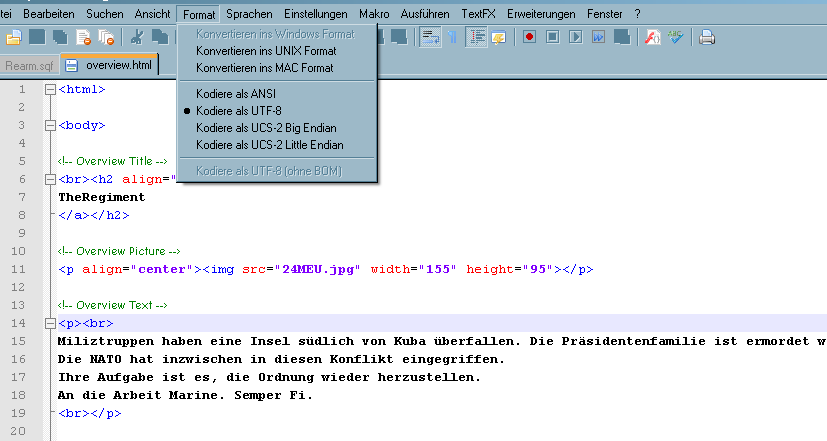Image resolution: width=827 pixels, height=441 pixels.
Task: Open the Ansicht menu
Action: 152,14
